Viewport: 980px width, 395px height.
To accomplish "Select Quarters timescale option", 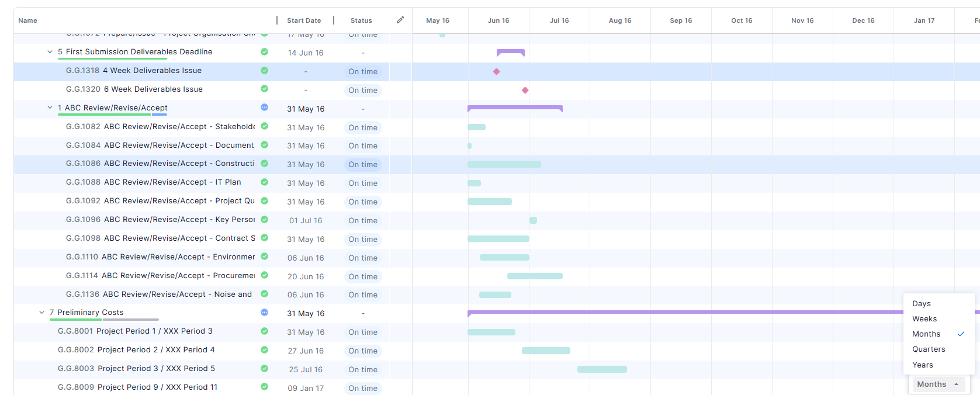I will tap(929, 349).
